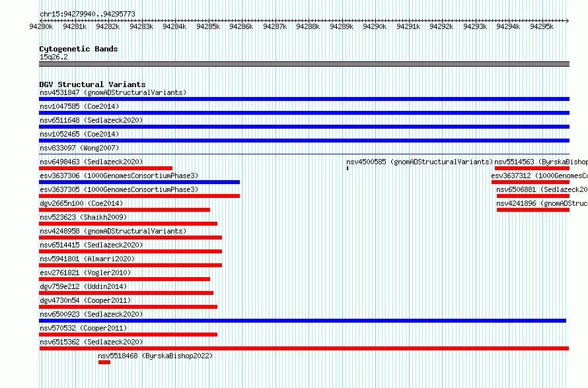Open esv3637305 1000GenomesConsortiumPhase3 label
This screenshot has width=588, height=388.
pos(119,189)
